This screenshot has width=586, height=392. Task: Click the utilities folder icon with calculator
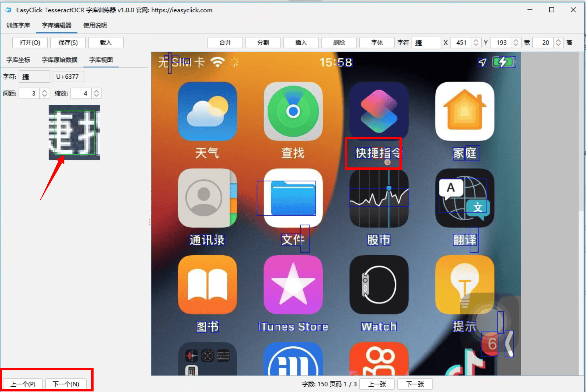pos(207,359)
